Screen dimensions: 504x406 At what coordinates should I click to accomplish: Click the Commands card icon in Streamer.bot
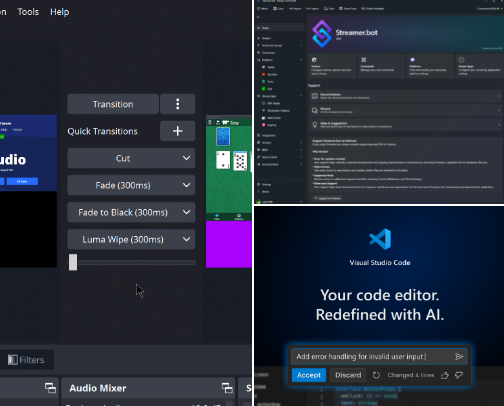(x=364, y=60)
